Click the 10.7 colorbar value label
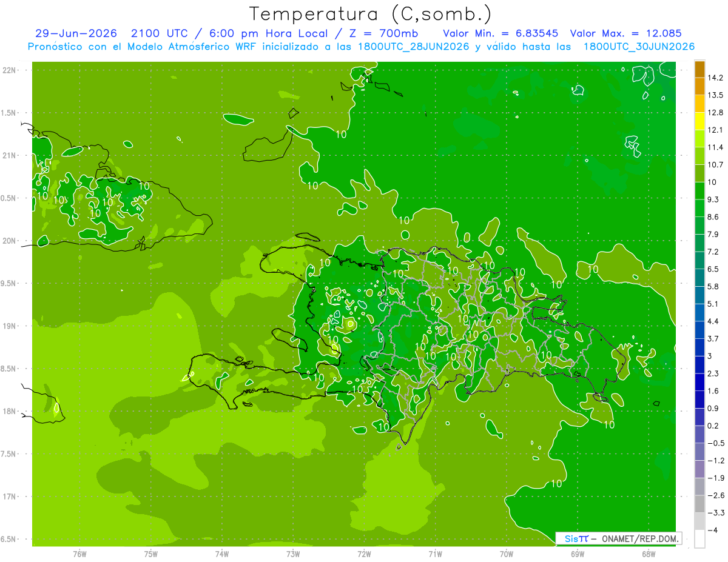This screenshot has width=728, height=562. 715,165
